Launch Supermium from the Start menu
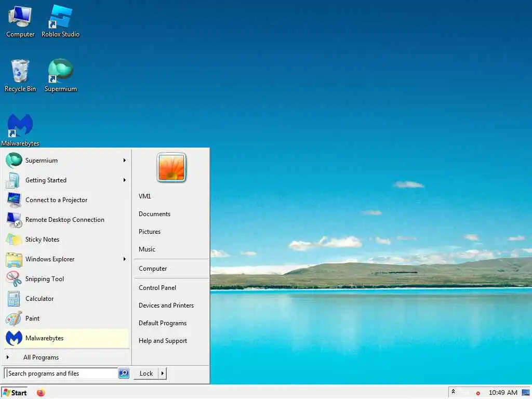Viewport: 532px width, 399px height. tap(67, 161)
